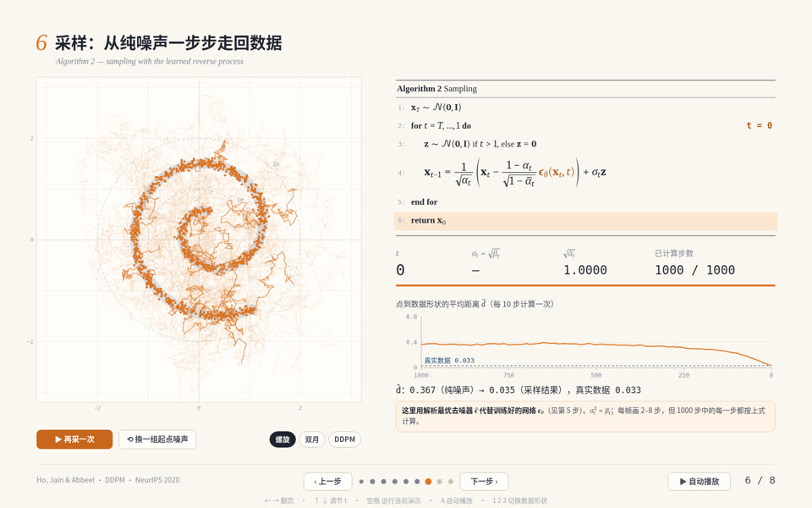Image resolution: width=812 pixels, height=508 pixels.
Task: Click the '6 / 8' page counter
Action: [x=760, y=480]
